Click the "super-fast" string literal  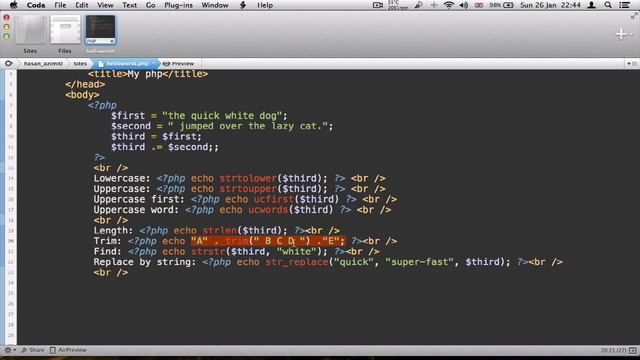pos(419,262)
